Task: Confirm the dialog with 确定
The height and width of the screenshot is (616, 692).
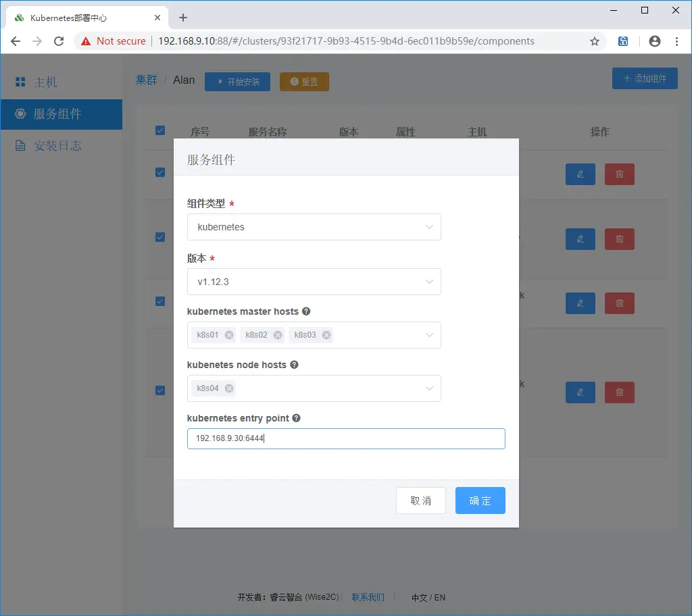Action: coord(480,500)
